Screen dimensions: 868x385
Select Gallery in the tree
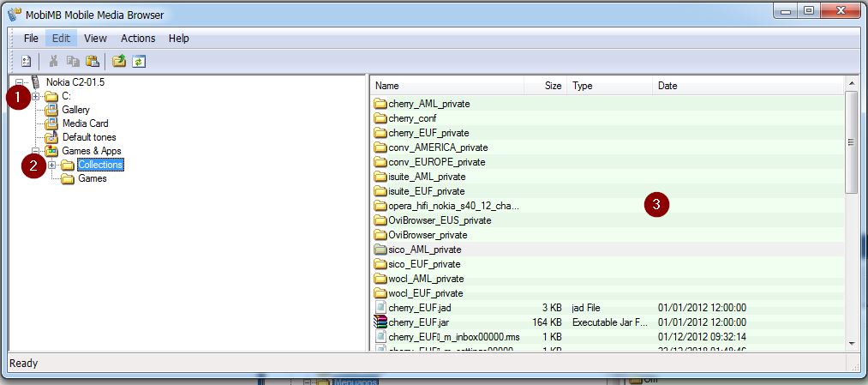coord(76,110)
